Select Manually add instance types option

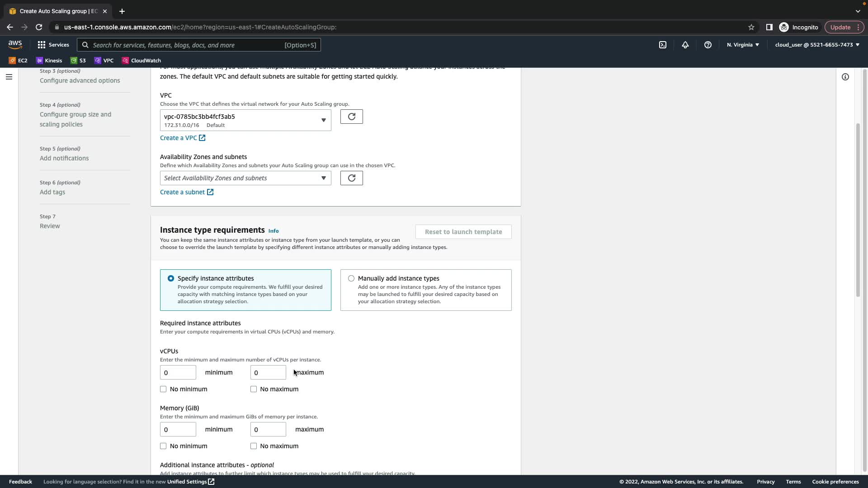coord(351,278)
